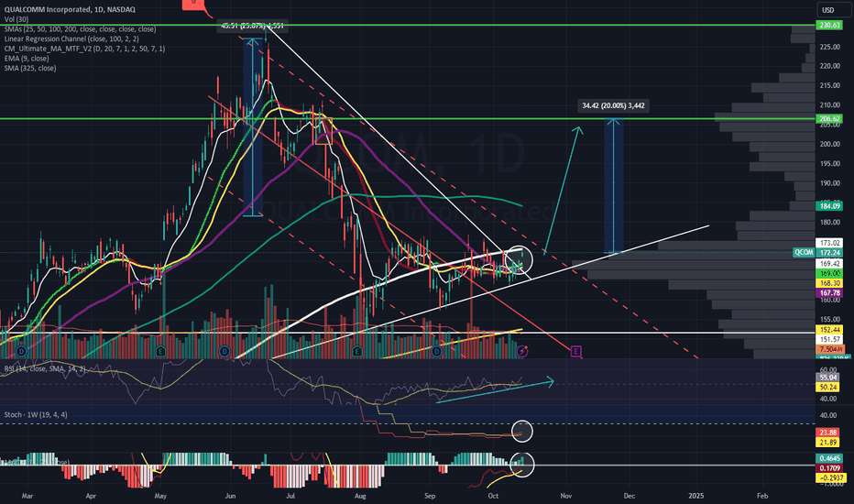Select the SMA (325, close) legend
The height and width of the screenshot is (504, 854).
[x=30, y=68]
